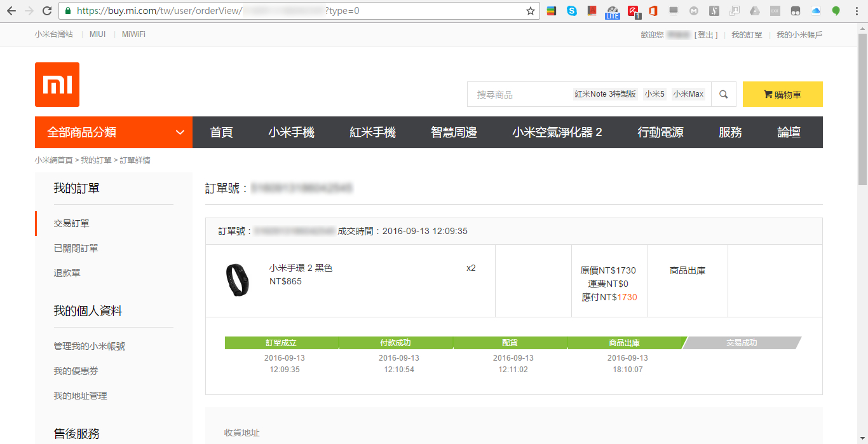Click the image search extension icon
Image resolution: width=868 pixels, height=444 pixels.
click(x=735, y=11)
